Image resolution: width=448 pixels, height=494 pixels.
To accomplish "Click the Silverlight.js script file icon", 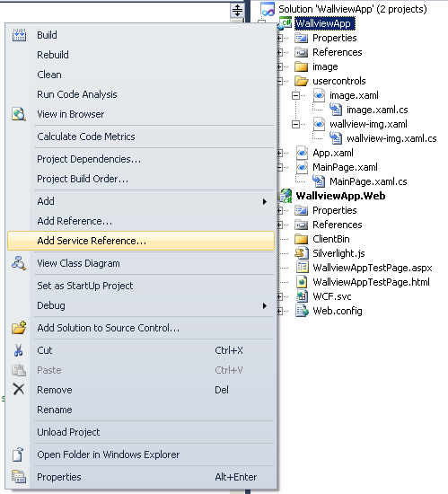I will point(302,253).
